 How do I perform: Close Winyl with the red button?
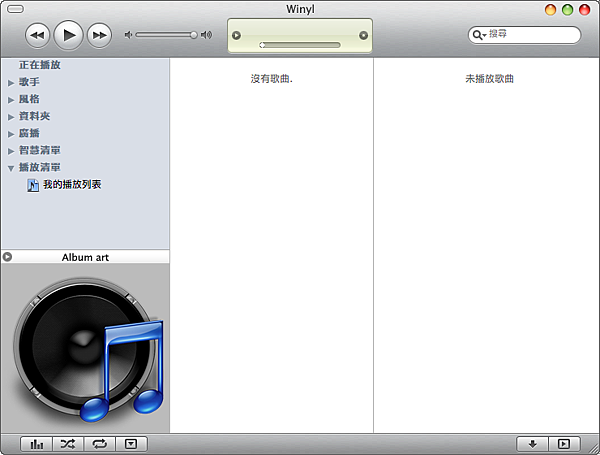(x=585, y=10)
